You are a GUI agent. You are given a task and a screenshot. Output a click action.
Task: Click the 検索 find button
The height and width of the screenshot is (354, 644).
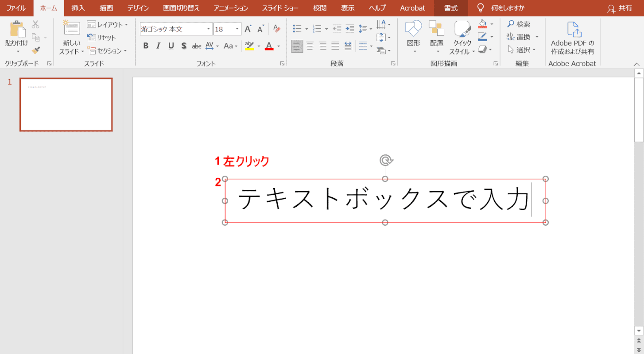coord(519,24)
